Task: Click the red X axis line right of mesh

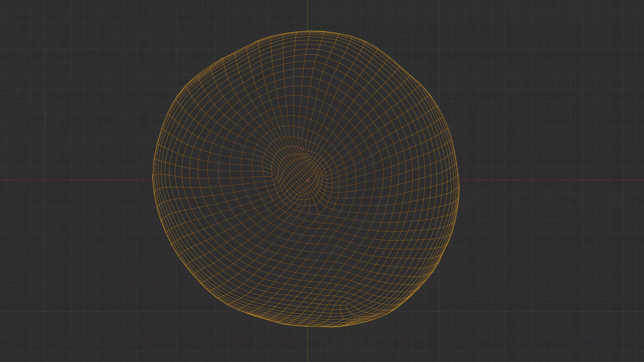Action: (x=550, y=180)
